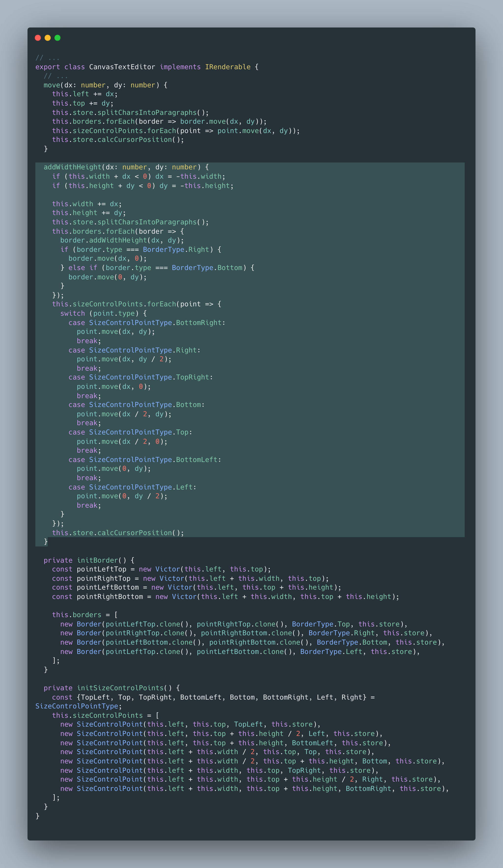
Task: Click the 'export' keyword on class line
Action: (x=48, y=67)
